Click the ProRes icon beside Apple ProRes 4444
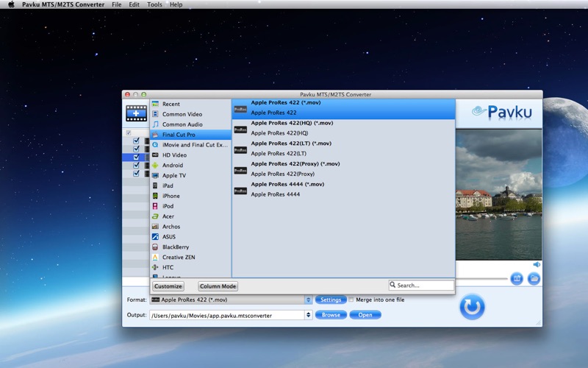Viewport: 588px width, 368px height. (240, 191)
